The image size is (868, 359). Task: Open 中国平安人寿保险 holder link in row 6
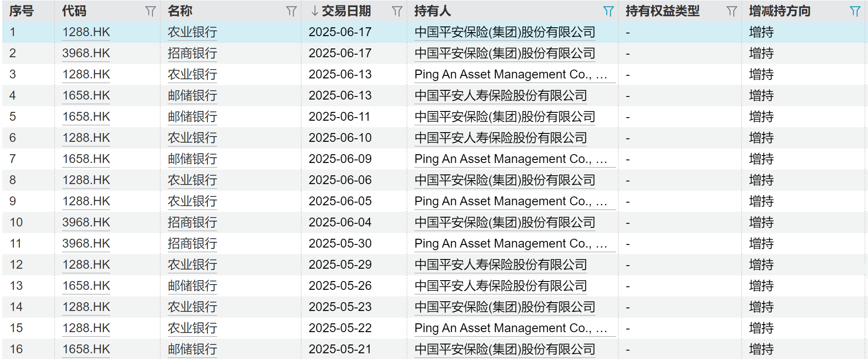click(x=501, y=138)
